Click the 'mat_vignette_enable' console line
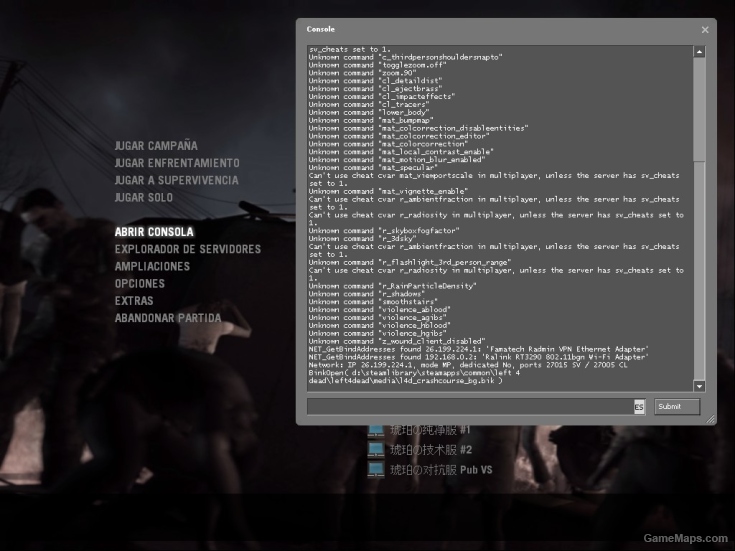The width and height of the screenshot is (735, 551). pos(389,191)
